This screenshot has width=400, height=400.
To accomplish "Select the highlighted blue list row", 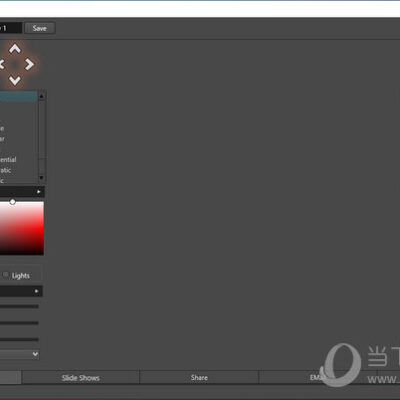I will click(x=18, y=97).
